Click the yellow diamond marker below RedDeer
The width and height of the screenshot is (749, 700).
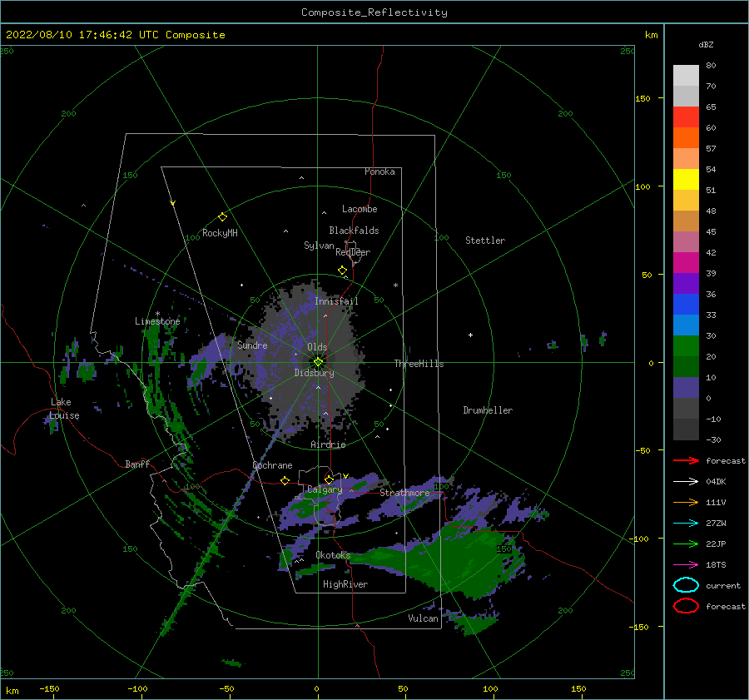tap(343, 270)
